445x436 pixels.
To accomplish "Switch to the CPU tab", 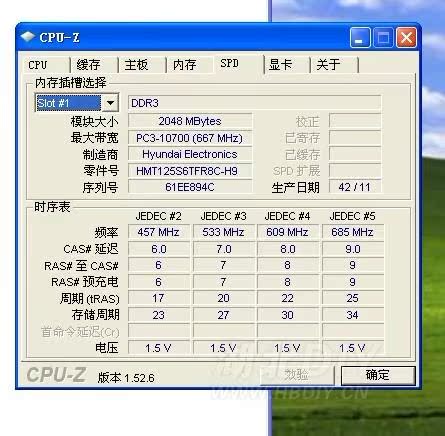I will click(46, 65).
